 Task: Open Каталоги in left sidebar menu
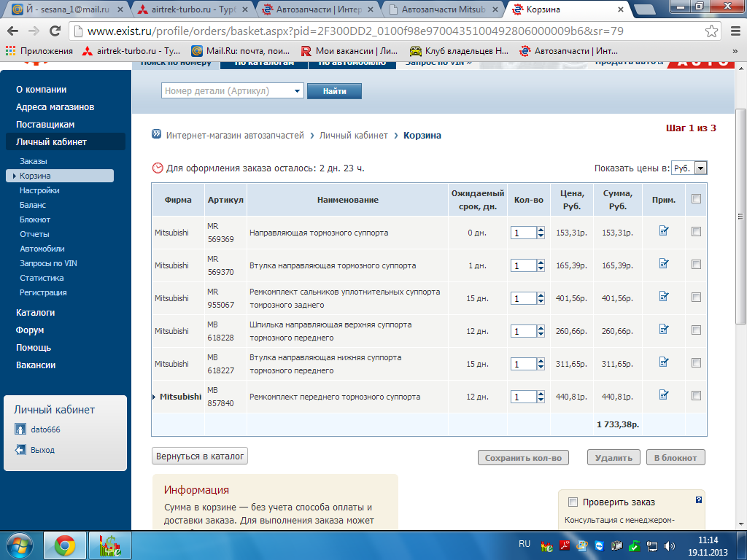click(35, 313)
